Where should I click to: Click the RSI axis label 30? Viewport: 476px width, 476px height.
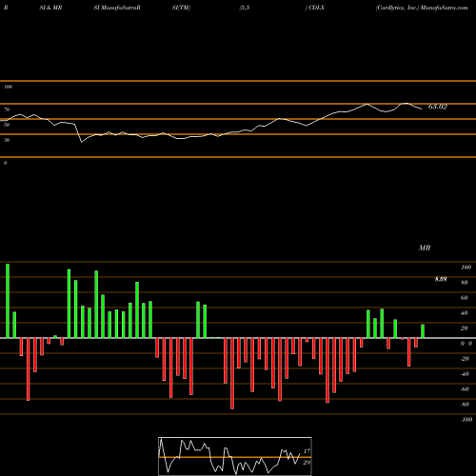click(x=7, y=140)
